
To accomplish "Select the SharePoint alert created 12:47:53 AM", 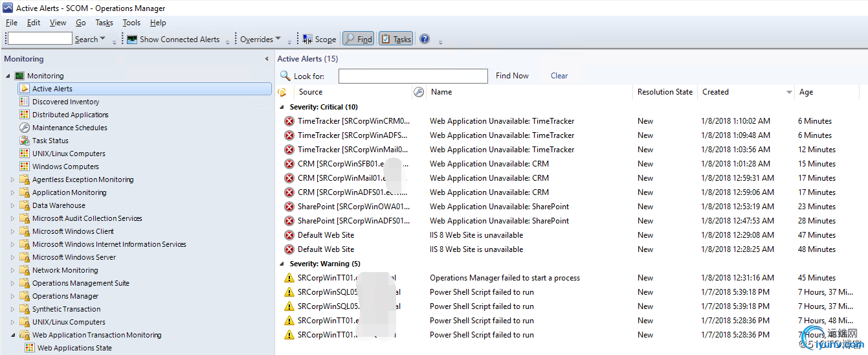I will [572, 221].
